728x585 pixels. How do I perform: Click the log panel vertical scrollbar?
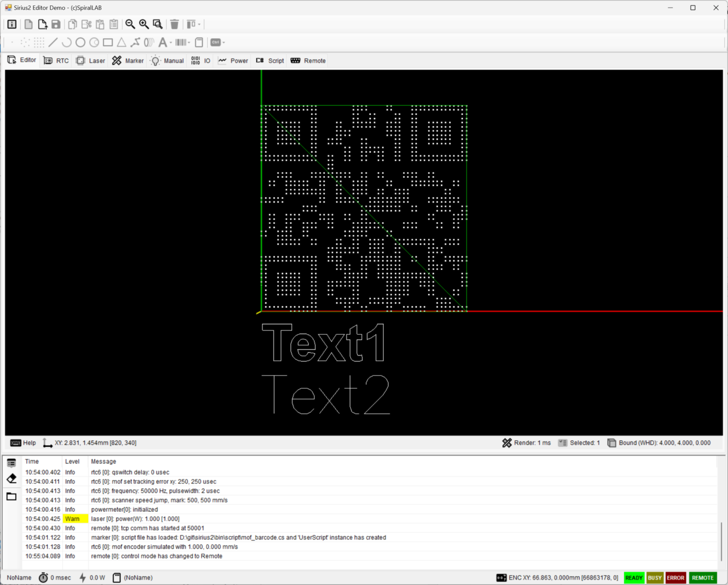pos(721,542)
